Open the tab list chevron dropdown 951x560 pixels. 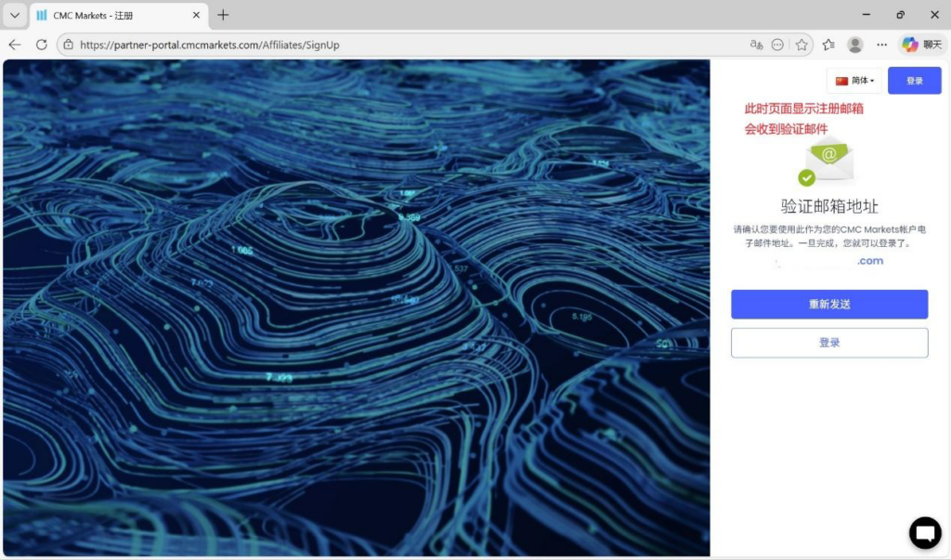tap(15, 15)
